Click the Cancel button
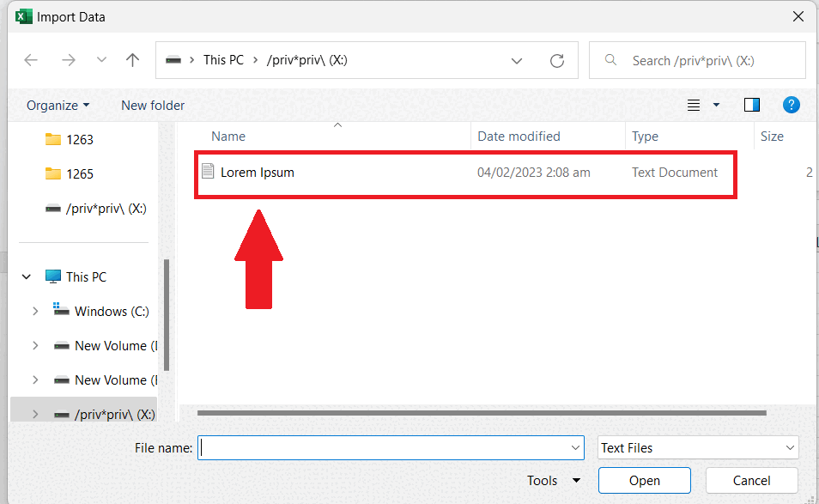Screen dimensions: 819x504 [751, 481]
